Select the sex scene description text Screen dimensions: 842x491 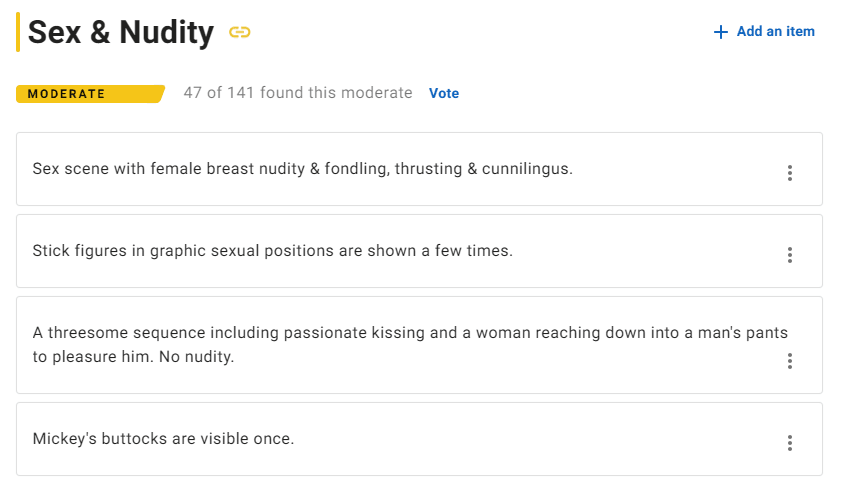click(302, 169)
